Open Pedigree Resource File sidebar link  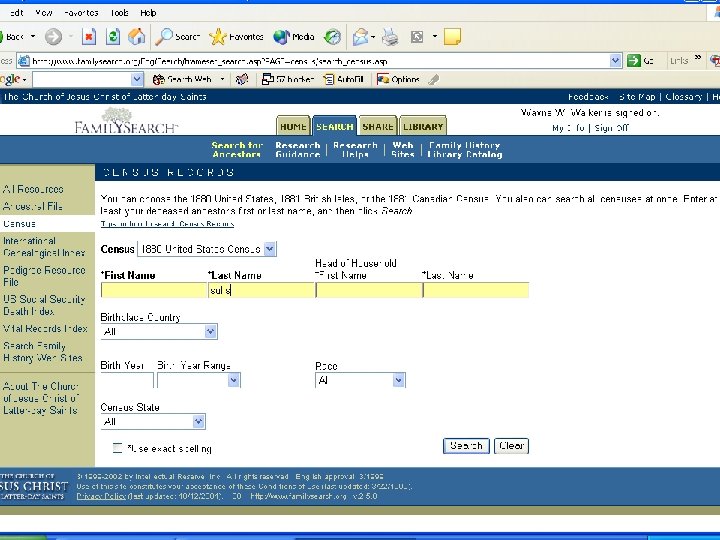(44, 276)
